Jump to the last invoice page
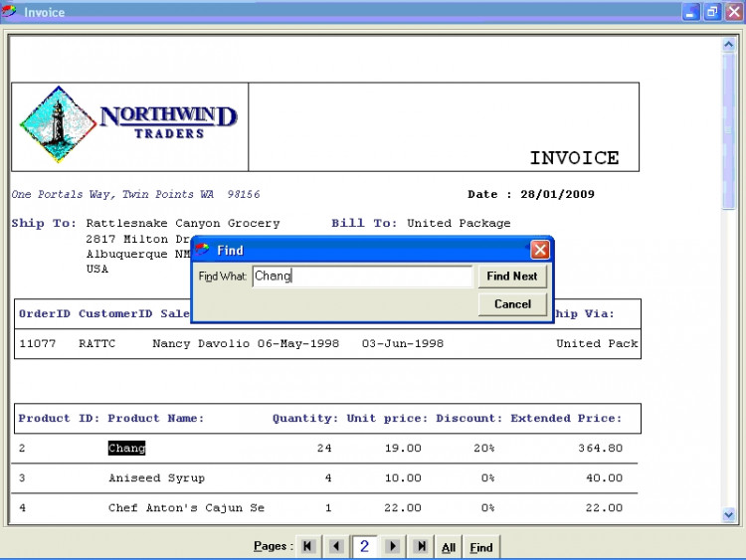 point(421,546)
